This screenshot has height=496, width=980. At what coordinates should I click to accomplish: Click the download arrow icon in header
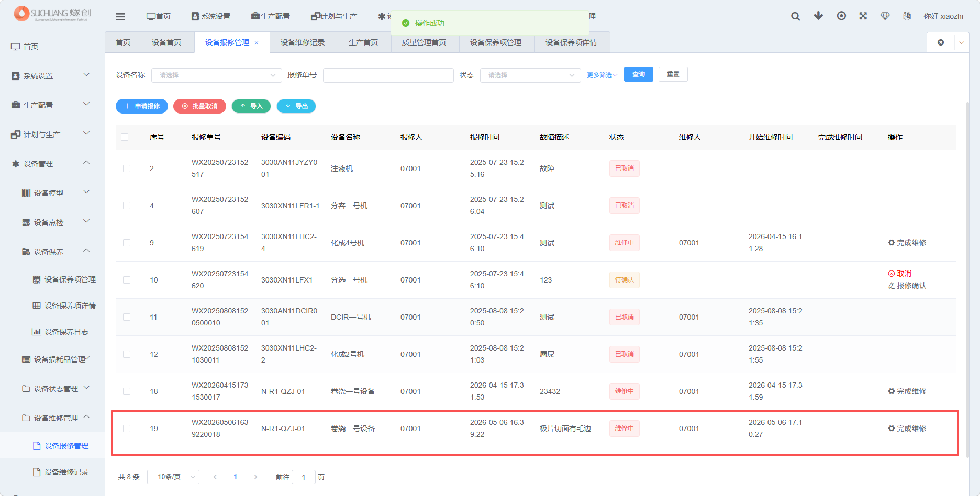click(818, 16)
